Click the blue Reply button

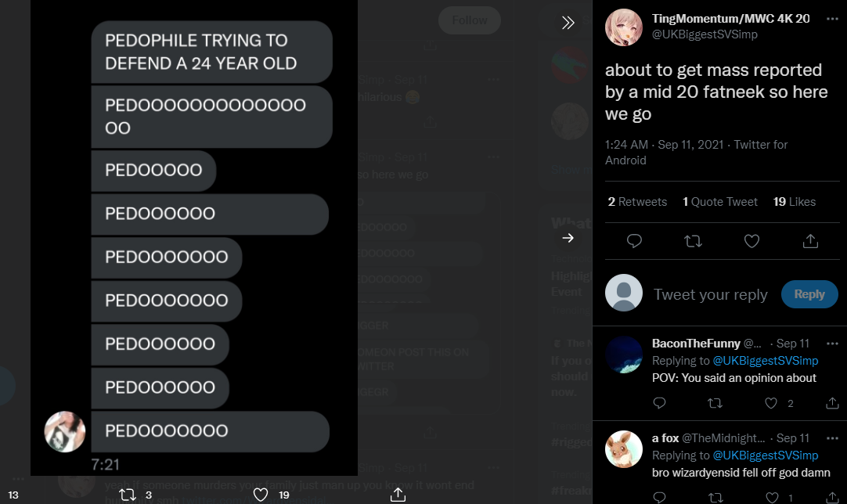pyautogui.click(x=809, y=294)
